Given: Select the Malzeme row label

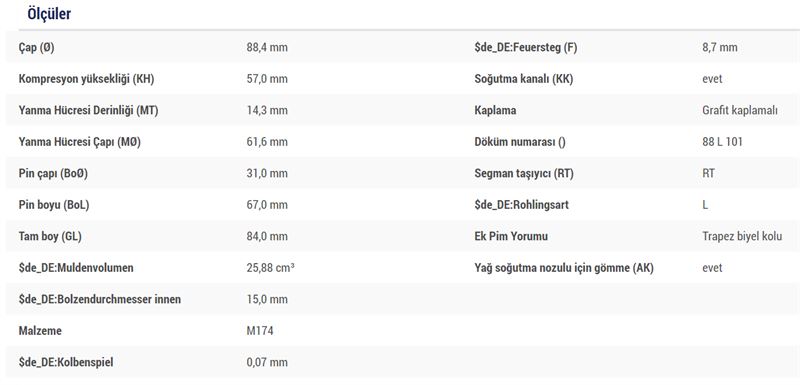Looking at the screenshot, I should 40,331.
